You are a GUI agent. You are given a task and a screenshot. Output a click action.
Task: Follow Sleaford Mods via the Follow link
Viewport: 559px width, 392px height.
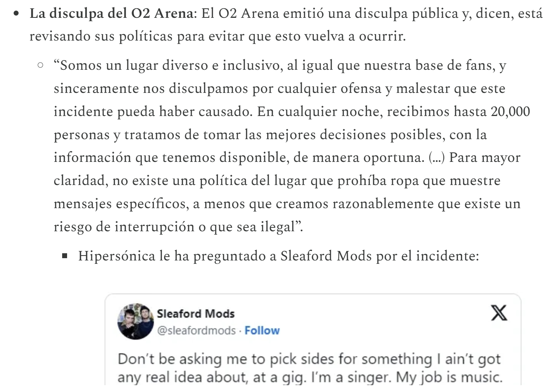pos(262,331)
